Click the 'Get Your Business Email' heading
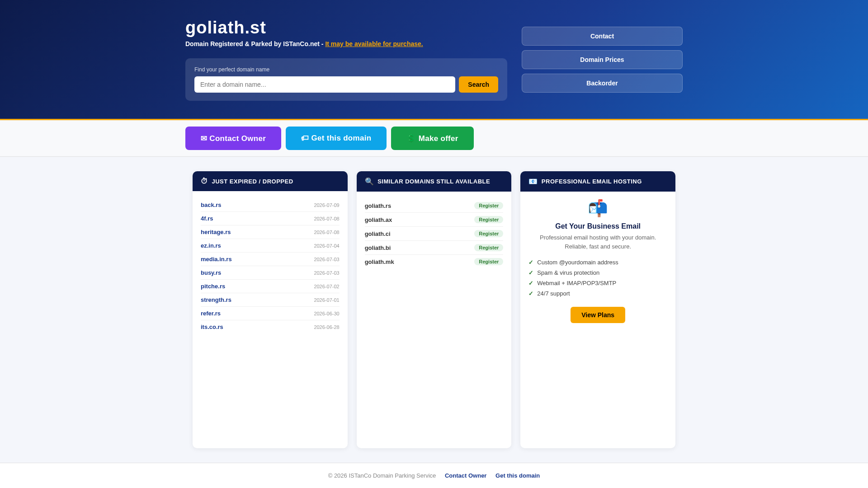This screenshot has height=488, width=868. point(598,226)
